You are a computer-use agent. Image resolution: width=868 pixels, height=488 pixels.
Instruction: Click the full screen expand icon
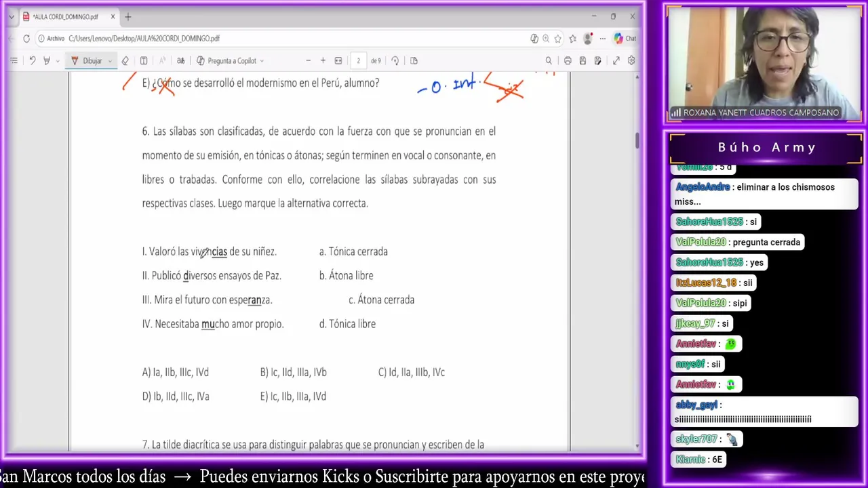pyautogui.click(x=616, y=61)
